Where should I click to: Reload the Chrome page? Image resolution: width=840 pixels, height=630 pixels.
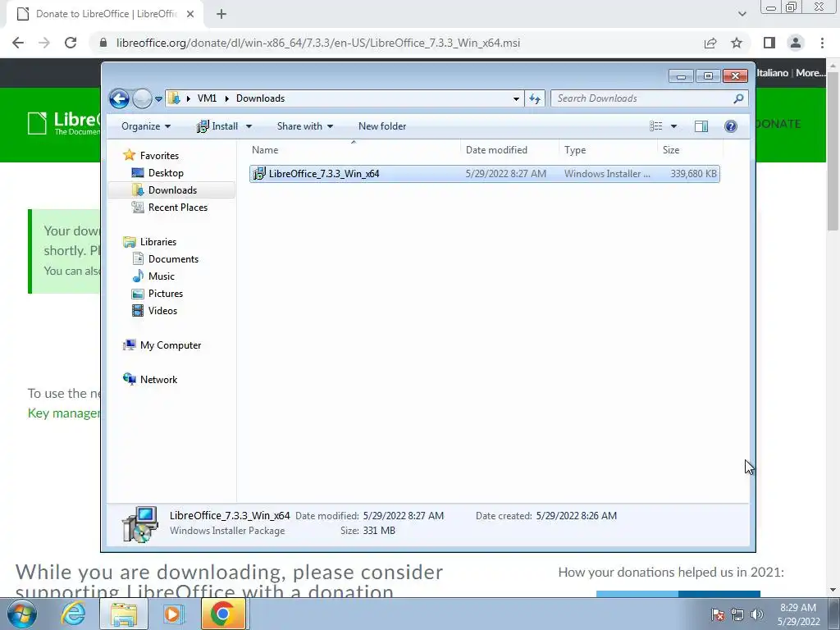(71, 43)
